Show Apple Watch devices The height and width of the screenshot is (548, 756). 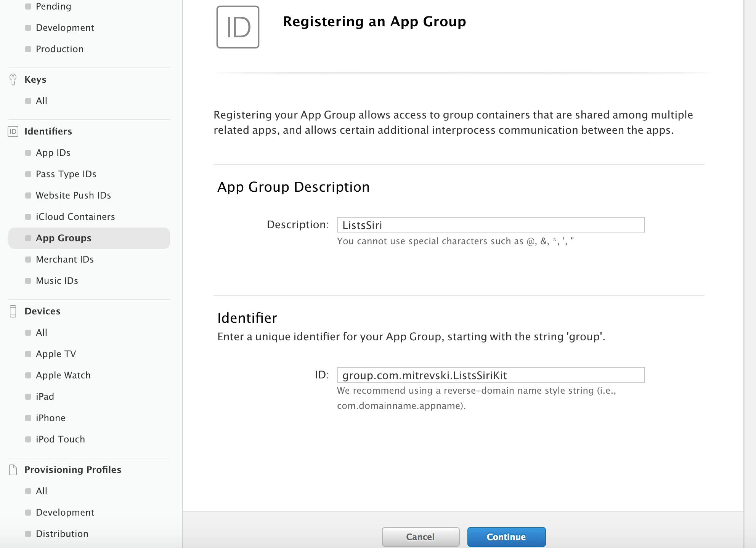click(63, 375)
